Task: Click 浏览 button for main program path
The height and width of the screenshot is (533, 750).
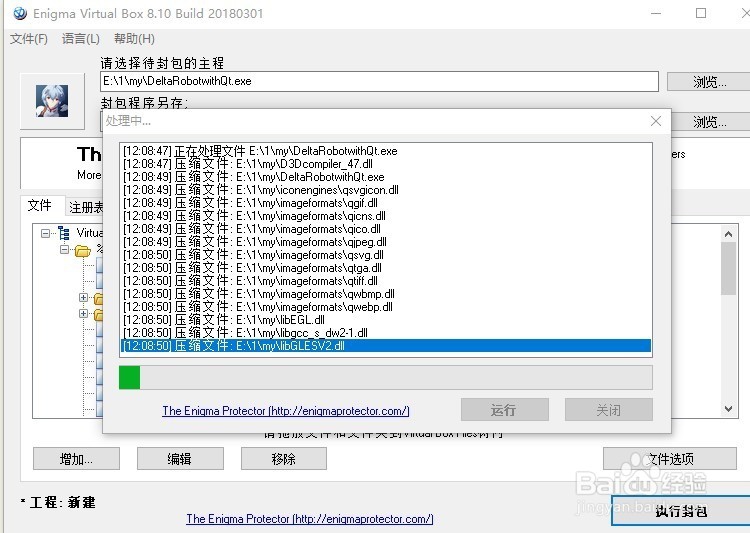Action: pyautogui.click(x=710, y=82)
